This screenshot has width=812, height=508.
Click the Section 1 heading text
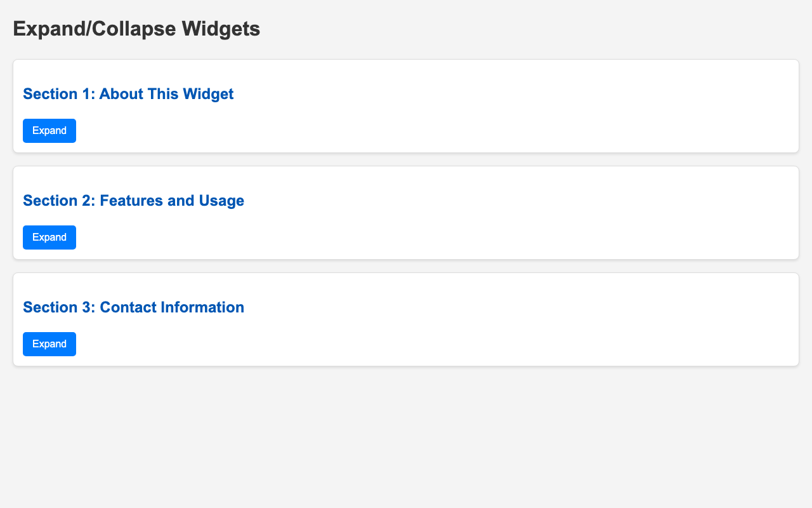(x=128, y=94)
